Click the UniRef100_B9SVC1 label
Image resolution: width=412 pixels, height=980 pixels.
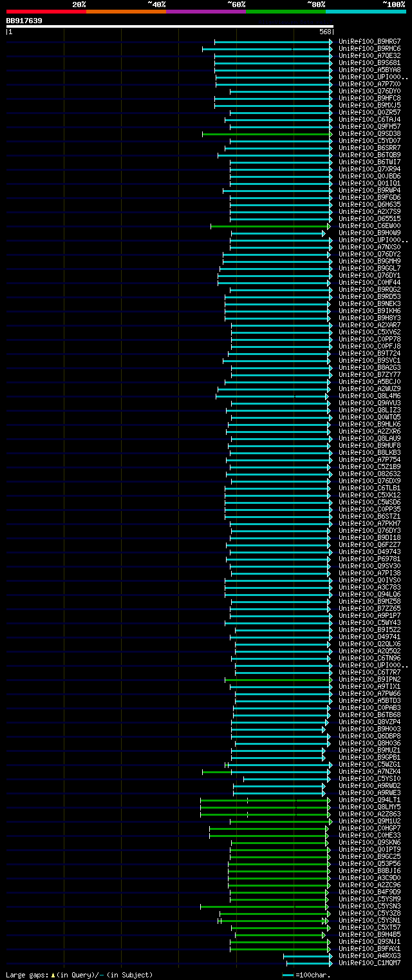pos(369,360)
